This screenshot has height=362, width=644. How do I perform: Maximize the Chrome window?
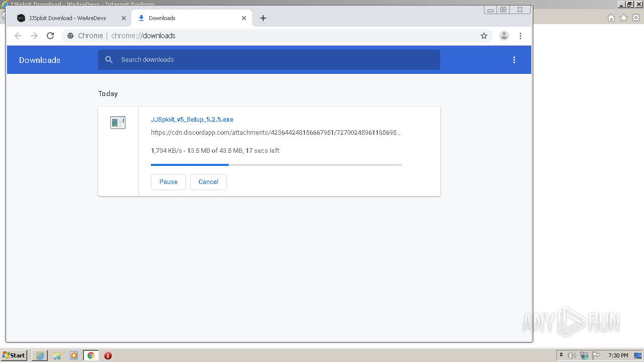[x=503, y=10]
